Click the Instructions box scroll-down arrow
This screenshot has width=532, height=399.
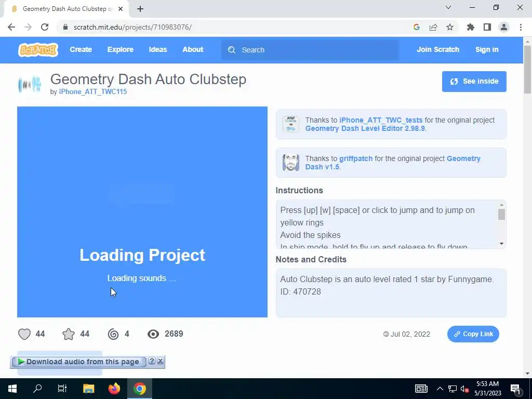click(x=501, y=244)
